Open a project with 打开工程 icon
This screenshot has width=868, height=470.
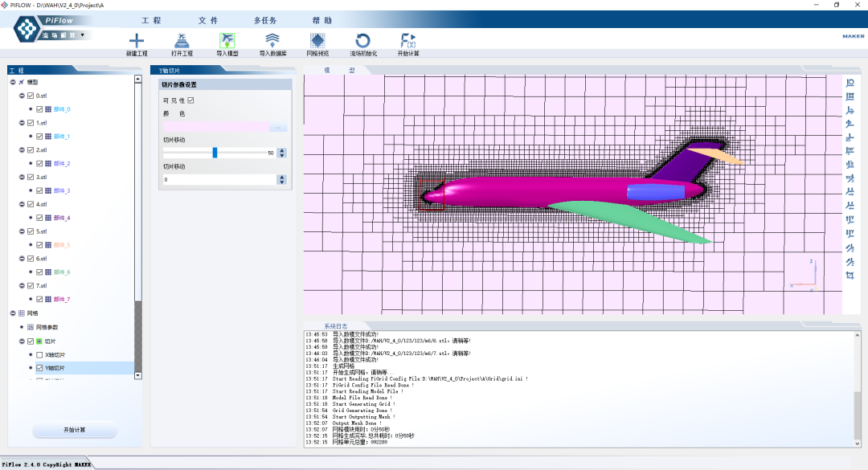[x=182, y=41]
